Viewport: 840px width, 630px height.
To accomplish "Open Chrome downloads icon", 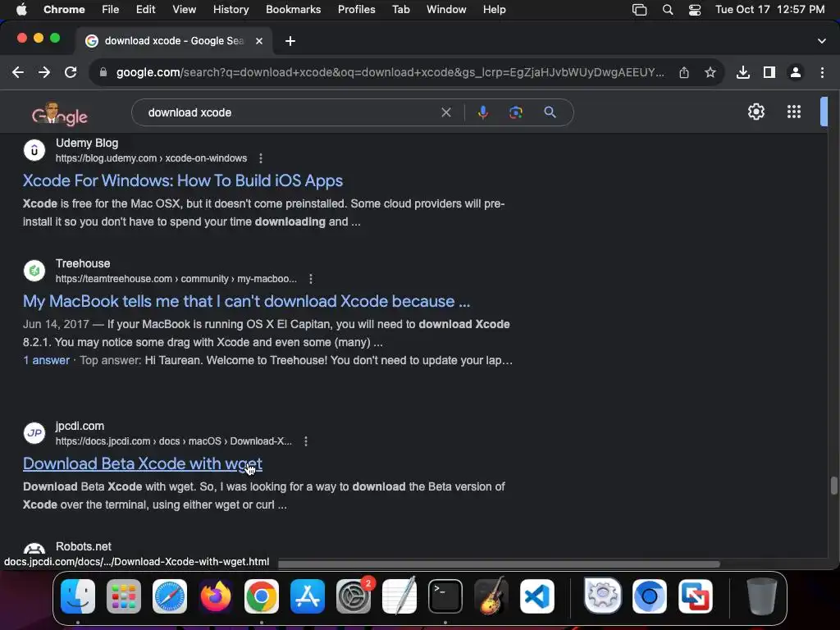I will [743, 72].
